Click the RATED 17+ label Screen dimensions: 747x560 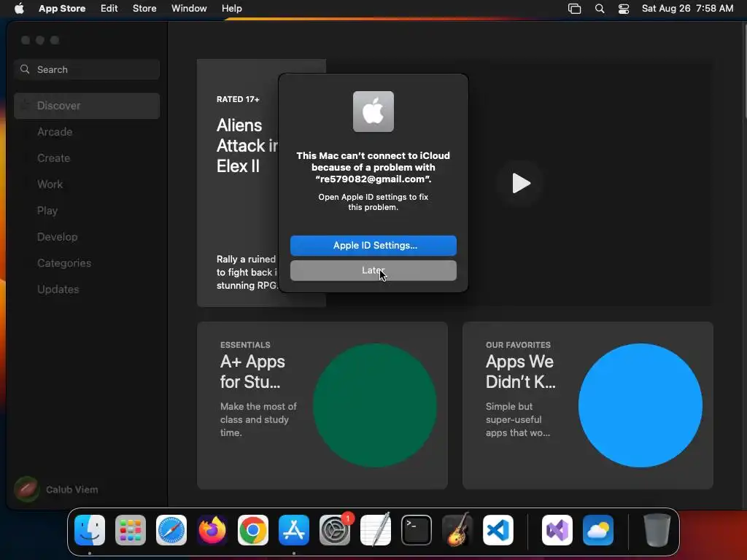click(x=238, y=99)
